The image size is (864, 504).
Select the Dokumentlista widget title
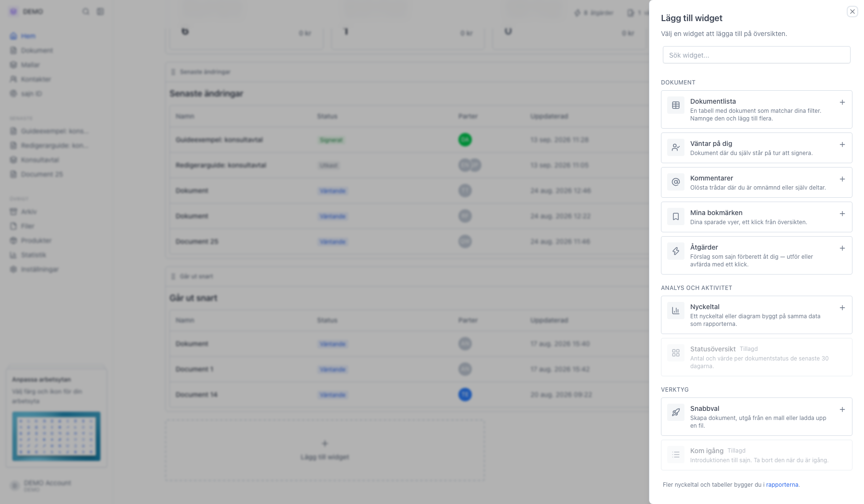(x=713, y=101)
